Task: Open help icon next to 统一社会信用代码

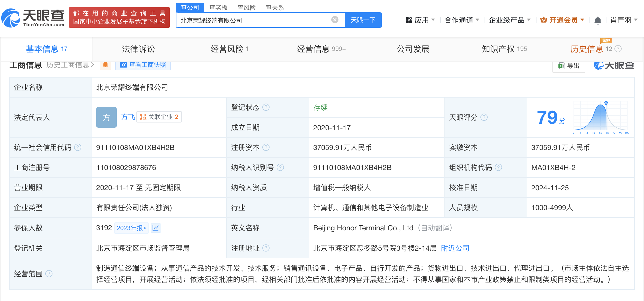Action: pyautogui.click(x=78, y=147)
